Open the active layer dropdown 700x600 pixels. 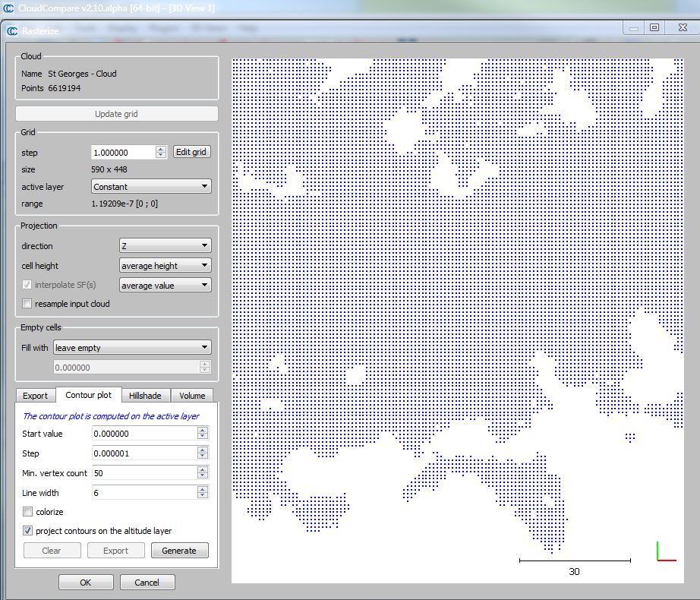click(x=150, y=187)
